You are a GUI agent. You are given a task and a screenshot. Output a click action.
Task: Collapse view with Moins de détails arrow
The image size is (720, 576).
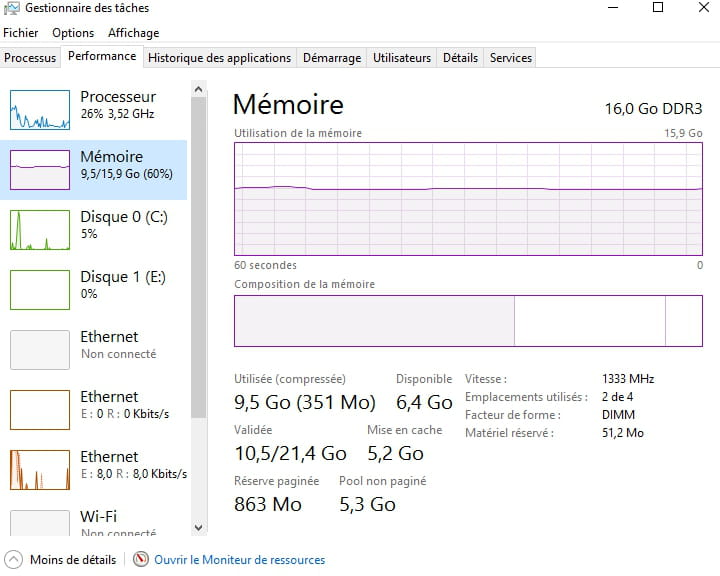coord(14,560)
